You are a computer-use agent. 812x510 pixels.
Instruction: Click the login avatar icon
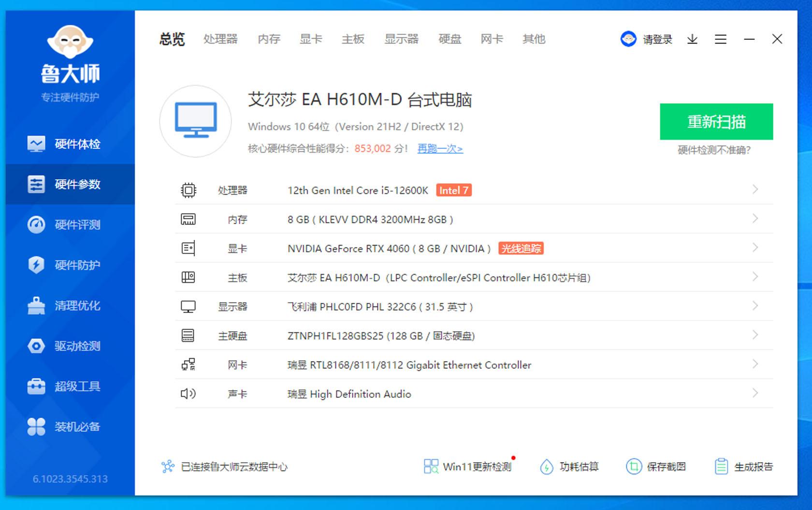point(628,39)
